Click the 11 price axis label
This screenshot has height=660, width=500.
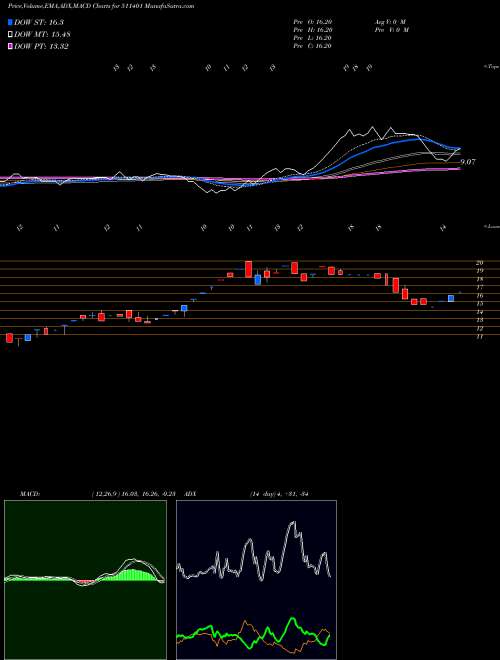tap(479, 337)
